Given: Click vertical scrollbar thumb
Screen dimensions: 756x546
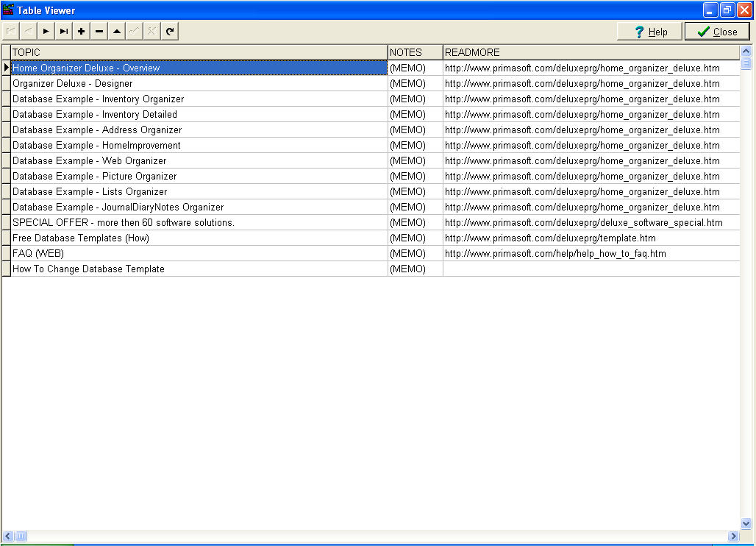Looking at the screenshot, I should pos(746,63).
